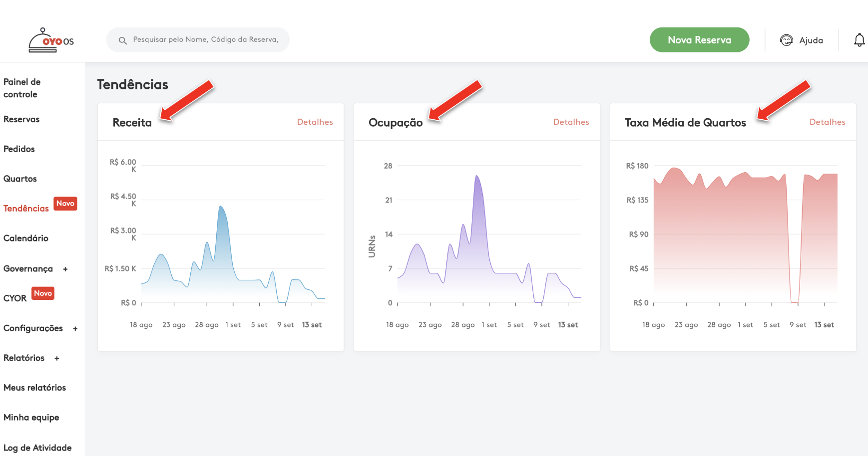The width and height of the screenshot is (868, 468).
Task: Expand the Relatórios submenu plus
Action: tap(57, 358)
